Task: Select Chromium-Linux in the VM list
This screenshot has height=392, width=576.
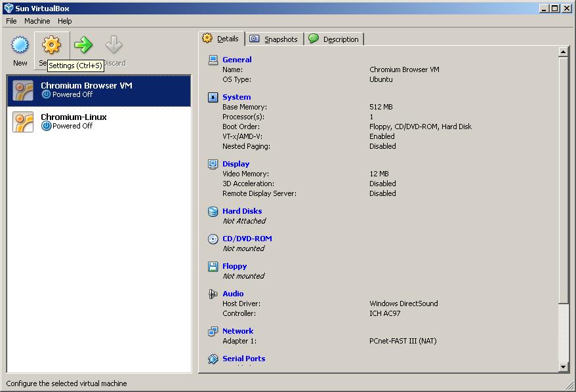Action: (99, 122)
